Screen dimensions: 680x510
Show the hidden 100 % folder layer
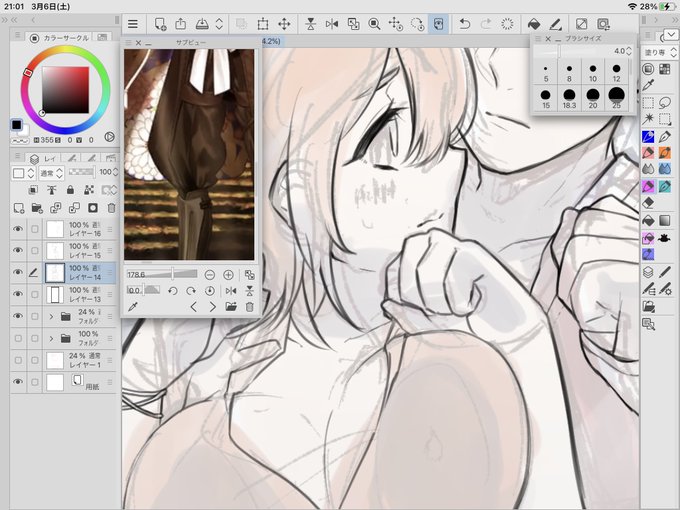pyautogui.click(x=18, y=338)
